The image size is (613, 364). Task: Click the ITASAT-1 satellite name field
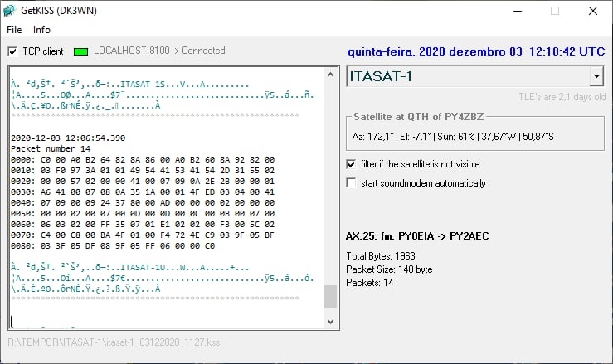[x=469, y=76]
